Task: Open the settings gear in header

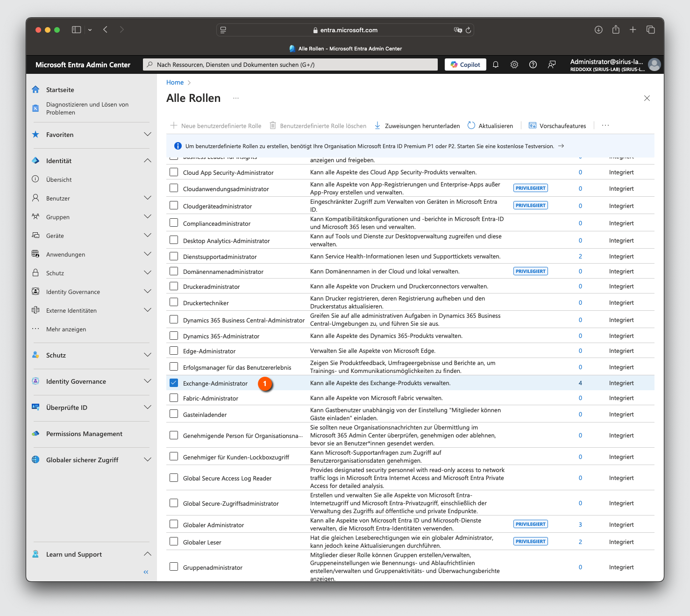Action: 514,64
